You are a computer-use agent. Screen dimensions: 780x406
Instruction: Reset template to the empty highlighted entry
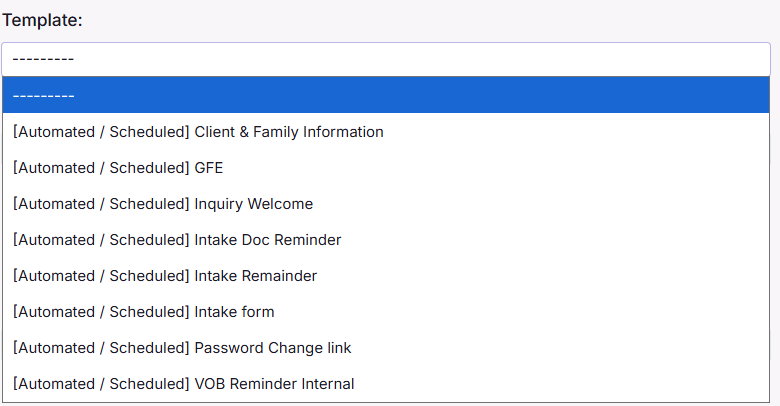tap(385, 96)
